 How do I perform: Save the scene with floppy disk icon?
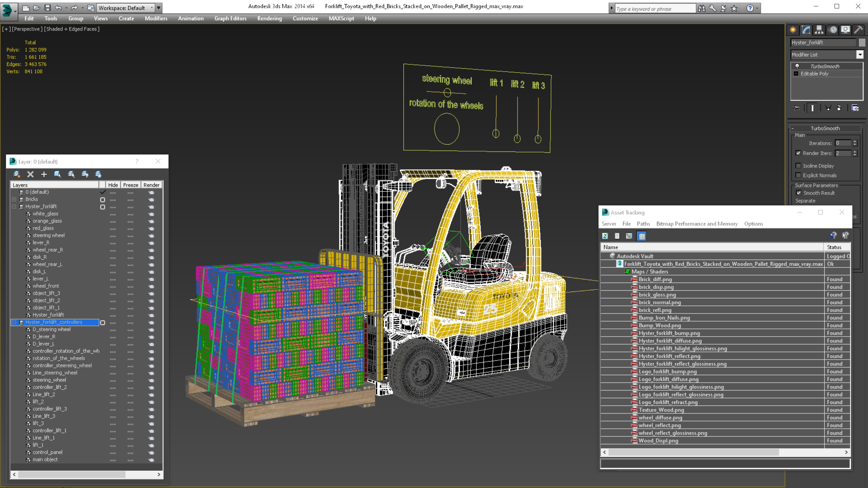point(48,8)
